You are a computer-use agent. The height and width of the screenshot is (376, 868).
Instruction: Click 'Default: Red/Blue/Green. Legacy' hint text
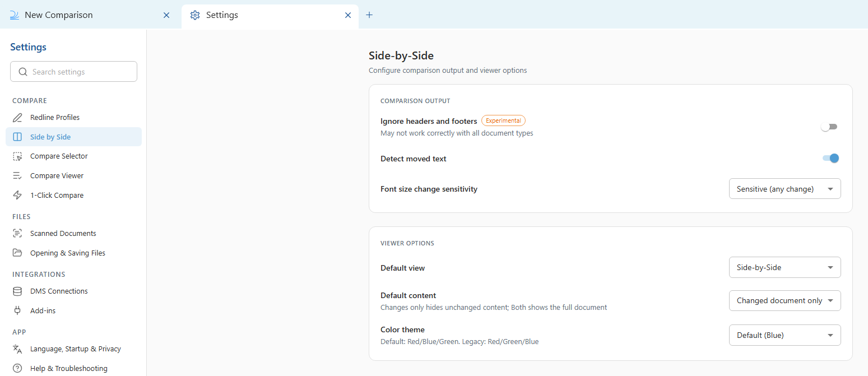(459, 341)
